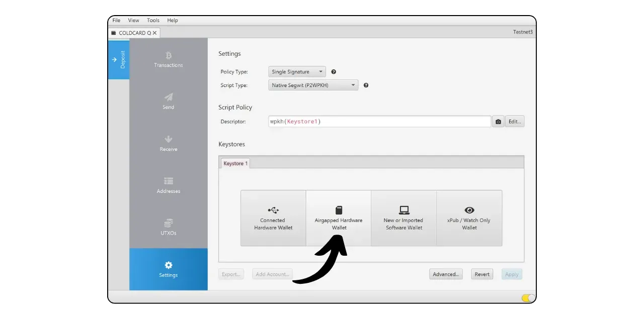Show the Addresses list panel
The image size is (644, 319).
click(x=168, y=185)
